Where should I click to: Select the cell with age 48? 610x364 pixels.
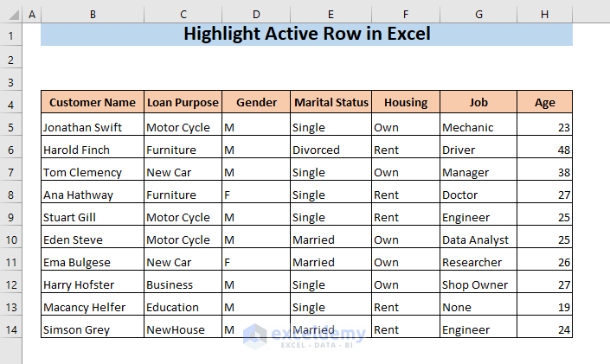544,150
